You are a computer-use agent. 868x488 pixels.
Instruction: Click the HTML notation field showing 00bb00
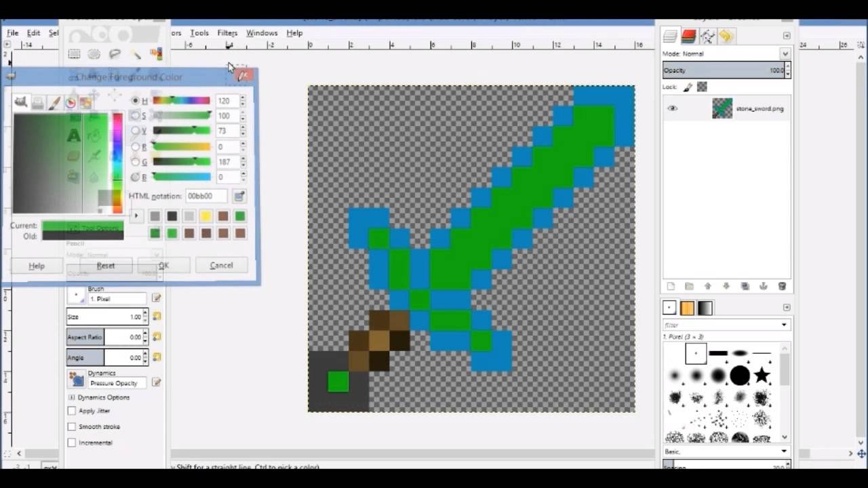coord(206,196)
